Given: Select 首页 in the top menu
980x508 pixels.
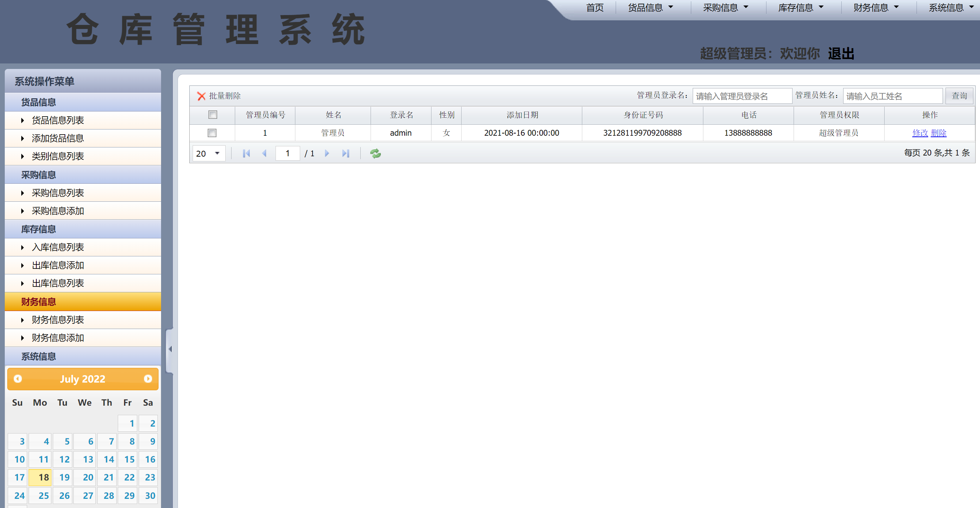Looking at the screenshot, I should [x=595, y=7].
